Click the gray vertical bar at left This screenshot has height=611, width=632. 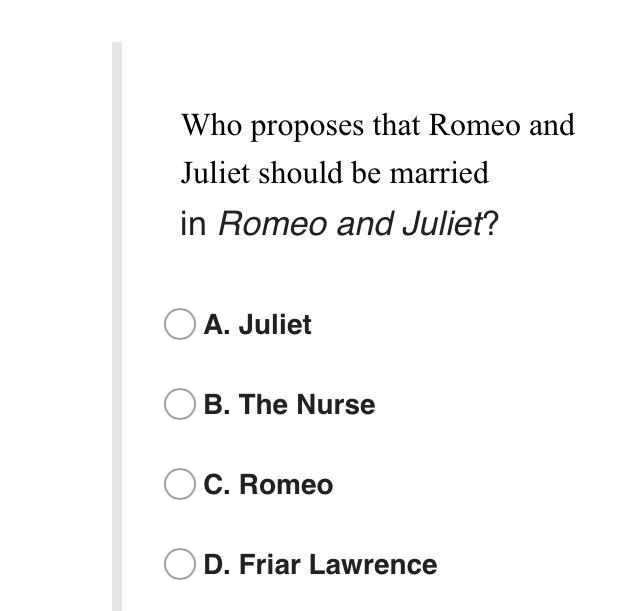click(x=116, y=330)
